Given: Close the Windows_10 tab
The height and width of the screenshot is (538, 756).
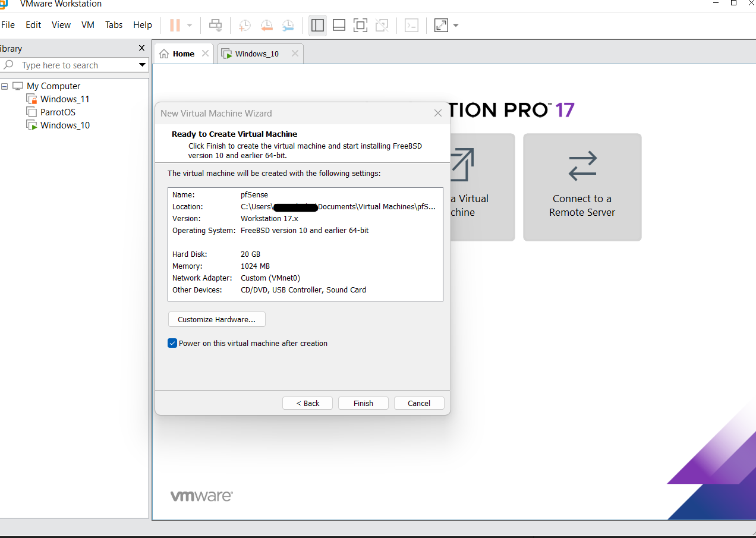Looking at the screenshot, I should (295, 54).
